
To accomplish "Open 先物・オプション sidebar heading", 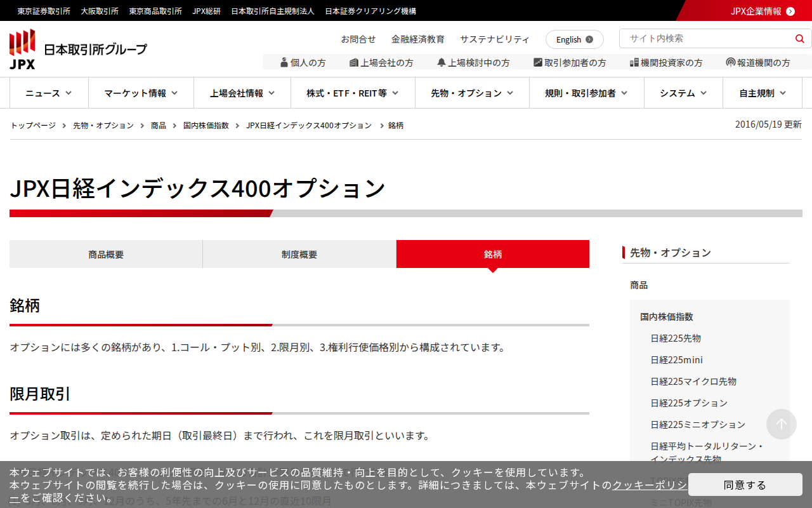I will tap(671, 252).
